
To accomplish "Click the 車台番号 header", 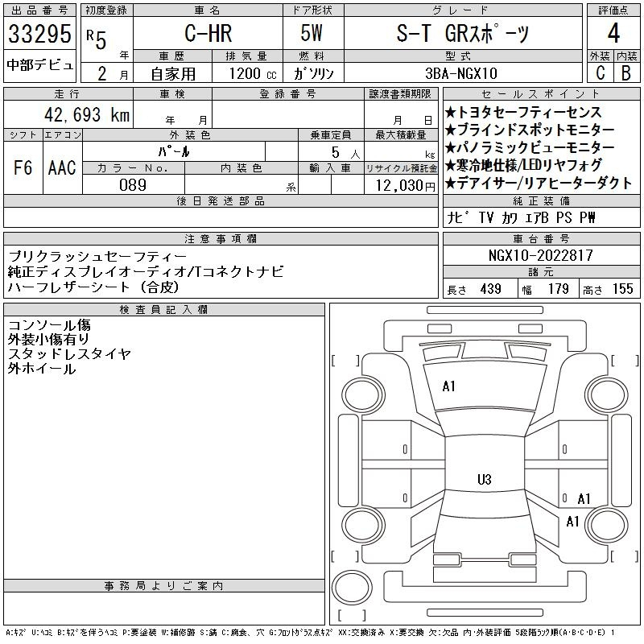I will (541, 238).
